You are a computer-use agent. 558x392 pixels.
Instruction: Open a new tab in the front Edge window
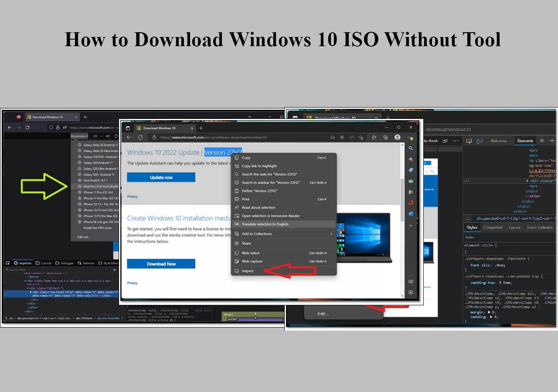click(x=201, y=128)
